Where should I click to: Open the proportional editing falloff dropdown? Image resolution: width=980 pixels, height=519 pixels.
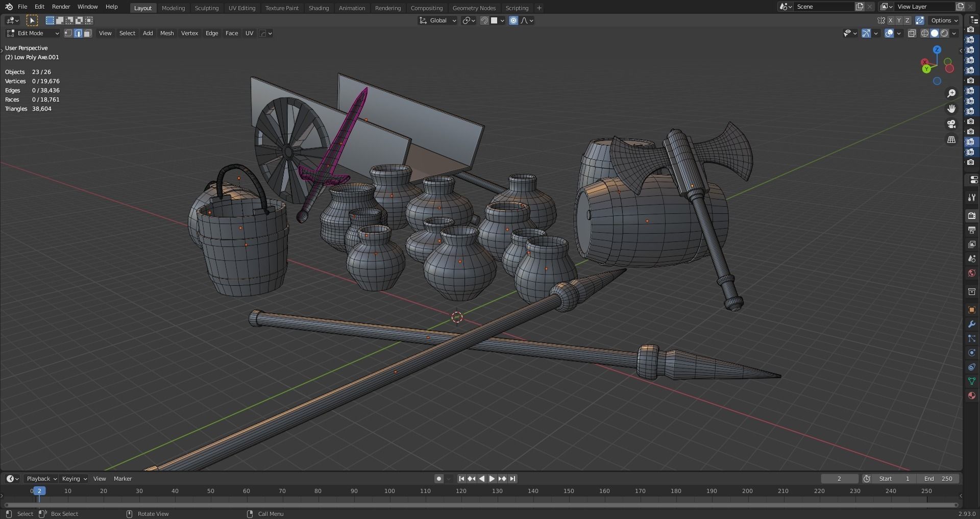[527, 20]
